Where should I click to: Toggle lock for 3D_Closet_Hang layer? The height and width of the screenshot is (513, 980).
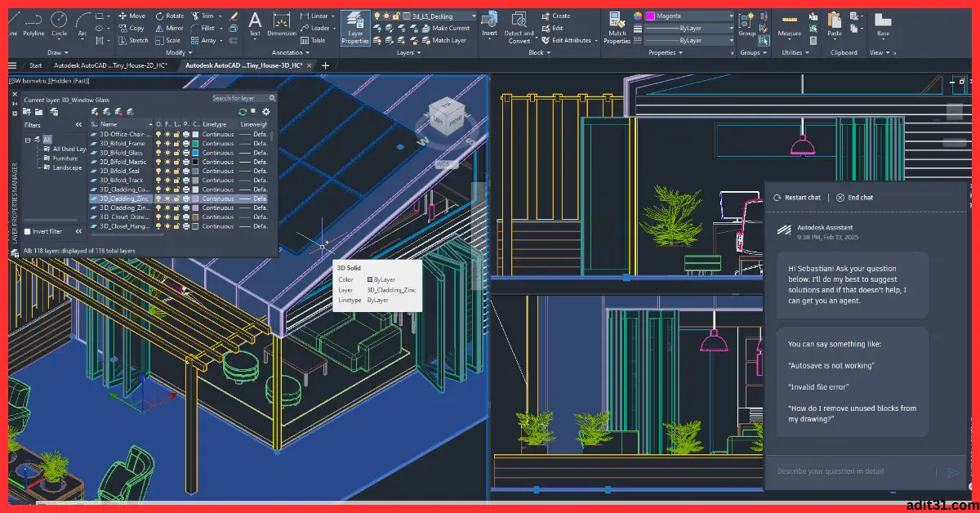[176, 226]
